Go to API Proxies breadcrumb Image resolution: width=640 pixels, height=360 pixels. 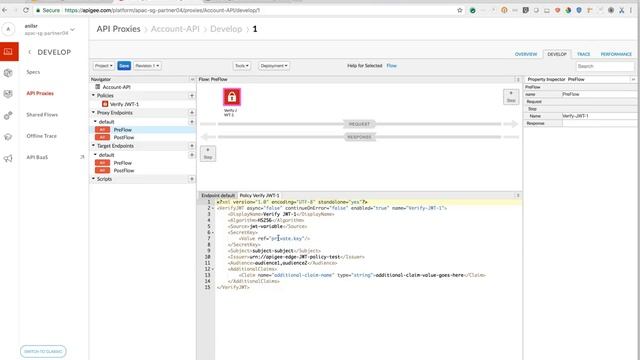(118, 29)
